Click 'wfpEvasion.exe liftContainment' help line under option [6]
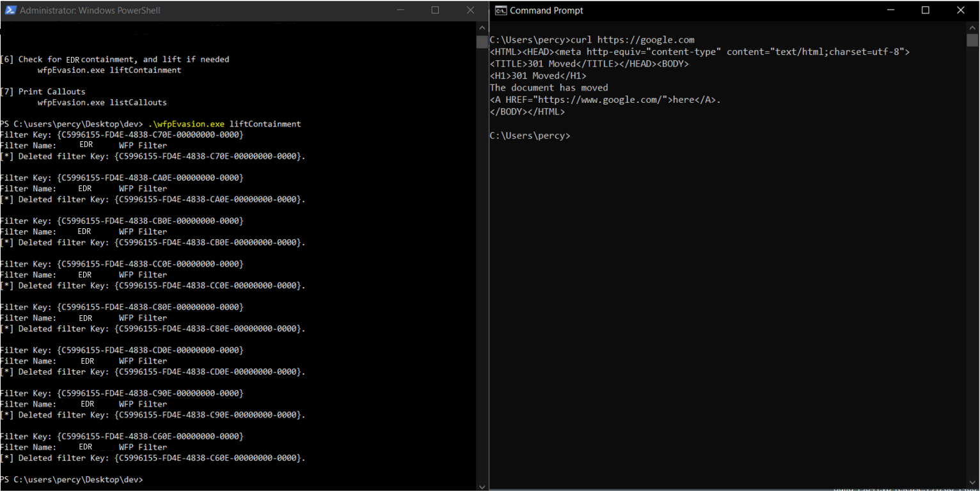 (x=109, y=70)
